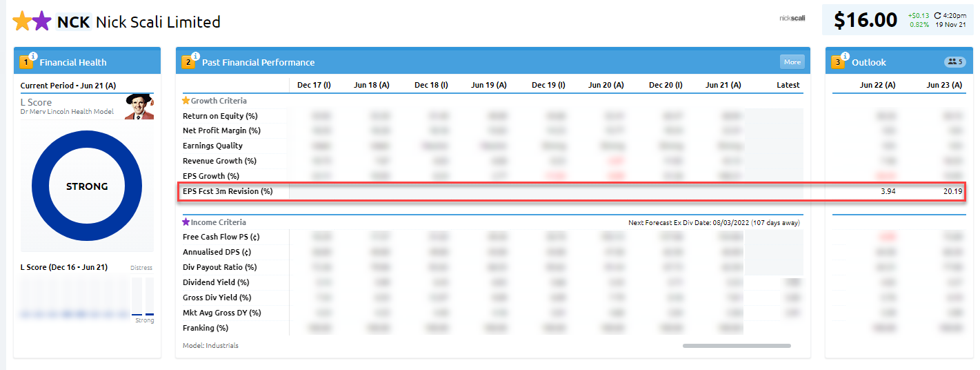Click the Revenue Growth (%) row label

219,161
